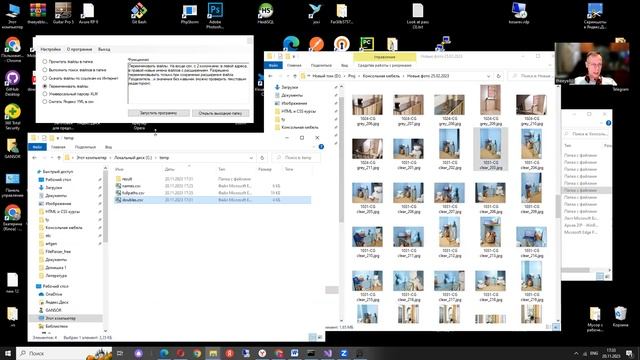Image resolution: width=640 pixels, height=360 pixels.
Task: Click the Запустить программу button
Action: (158, 113)
